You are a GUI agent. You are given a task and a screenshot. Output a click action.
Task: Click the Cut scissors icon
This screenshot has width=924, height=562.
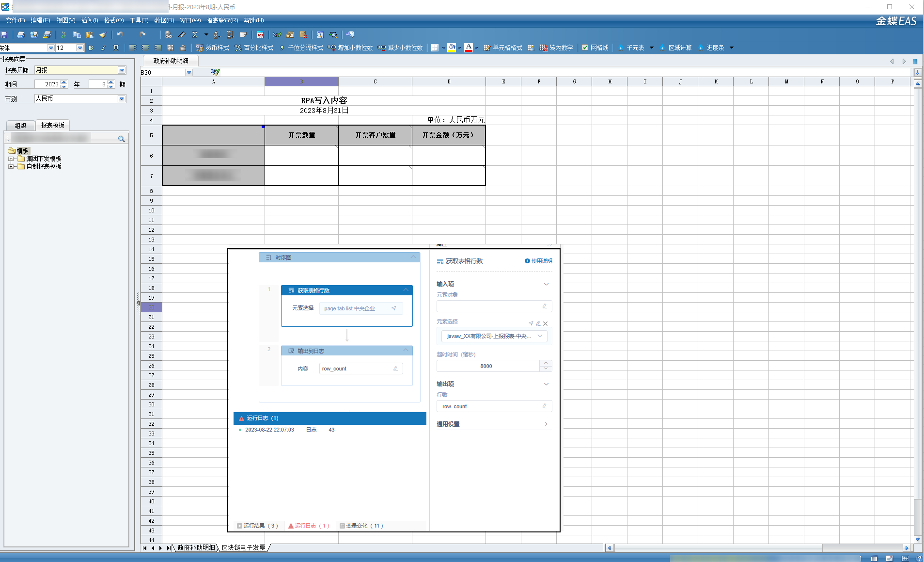click(x=63, y=34)
